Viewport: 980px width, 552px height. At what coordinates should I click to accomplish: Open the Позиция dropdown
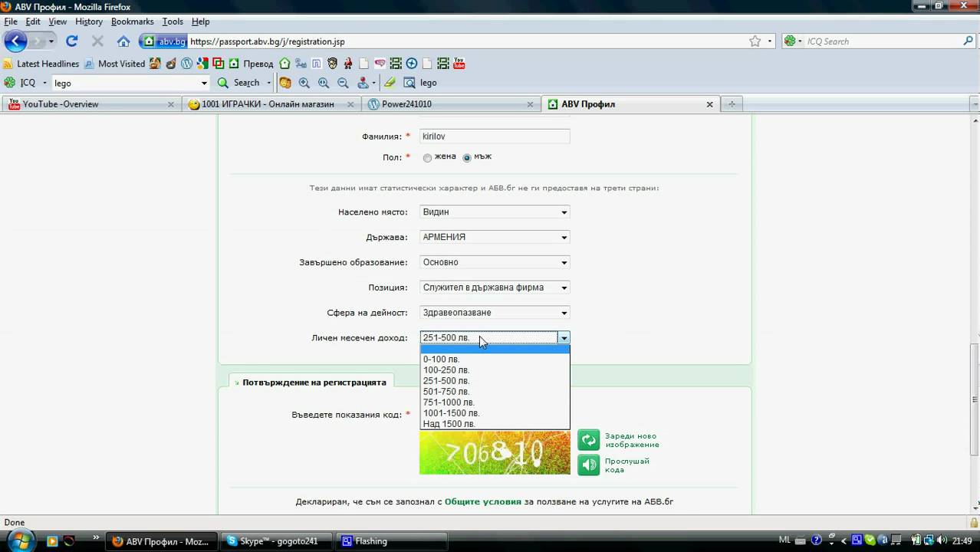(x=495, y=287)
